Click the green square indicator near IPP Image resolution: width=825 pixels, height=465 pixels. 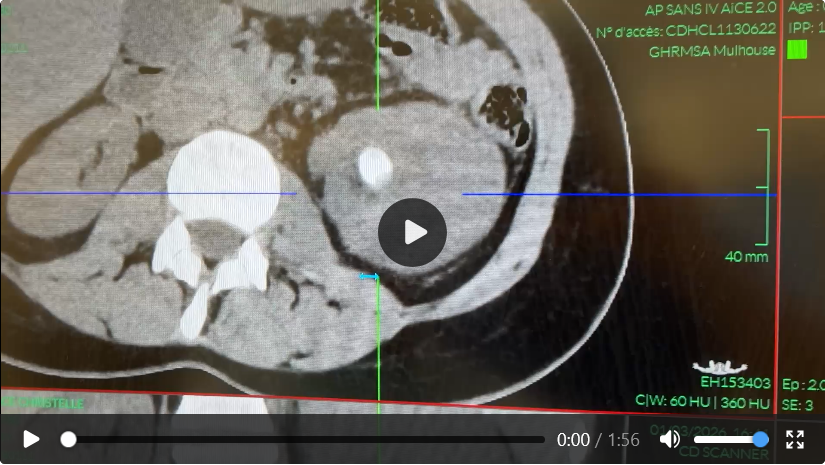coord(797,50)
